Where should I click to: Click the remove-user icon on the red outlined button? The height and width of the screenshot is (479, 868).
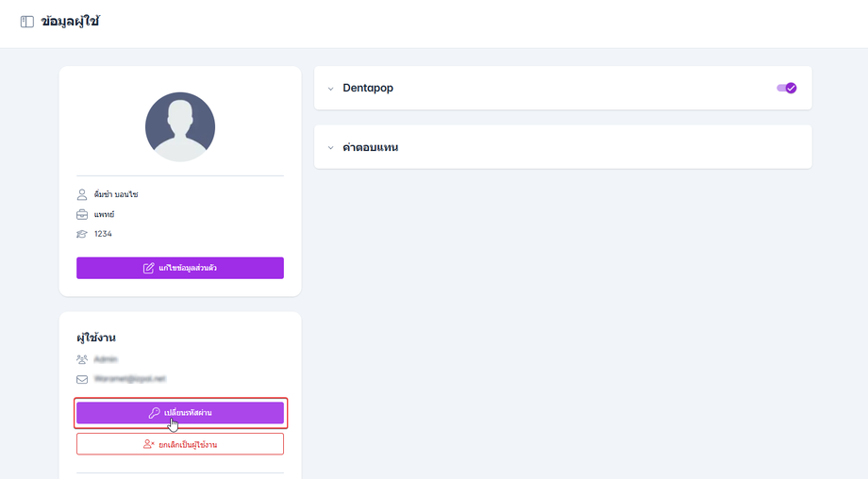point(149,444)
